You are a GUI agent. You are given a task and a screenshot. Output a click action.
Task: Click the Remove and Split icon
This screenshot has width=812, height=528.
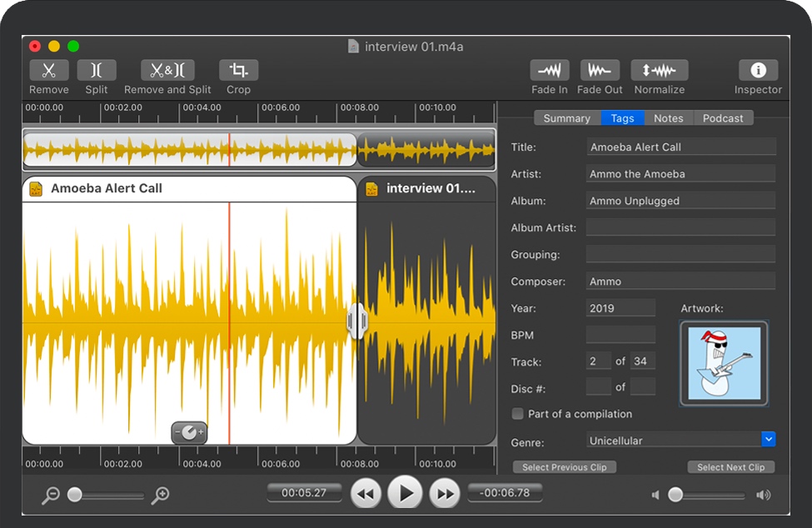point(167,71)
